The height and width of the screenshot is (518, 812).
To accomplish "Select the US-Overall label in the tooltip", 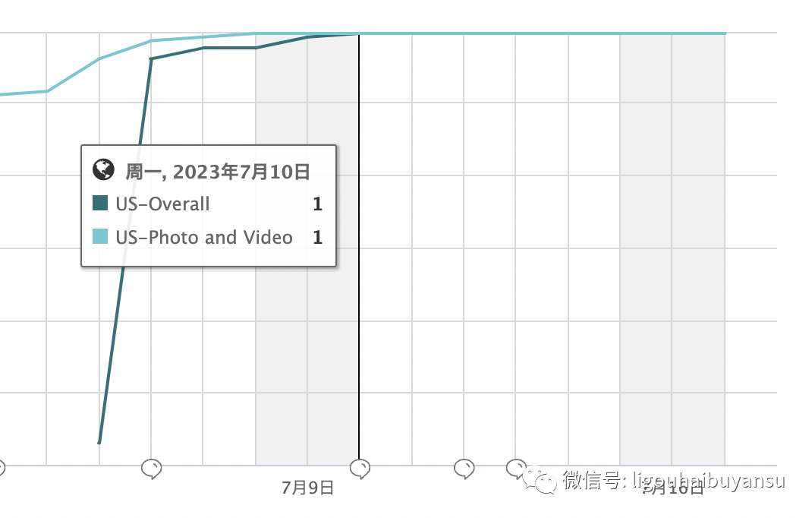I will pos(162,204).
